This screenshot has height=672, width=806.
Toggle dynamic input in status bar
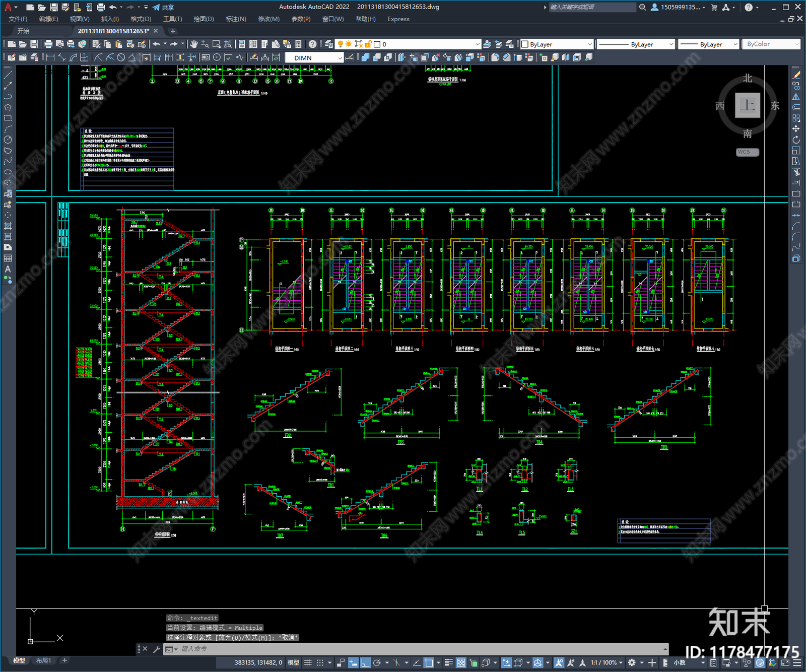click(353, 662)
